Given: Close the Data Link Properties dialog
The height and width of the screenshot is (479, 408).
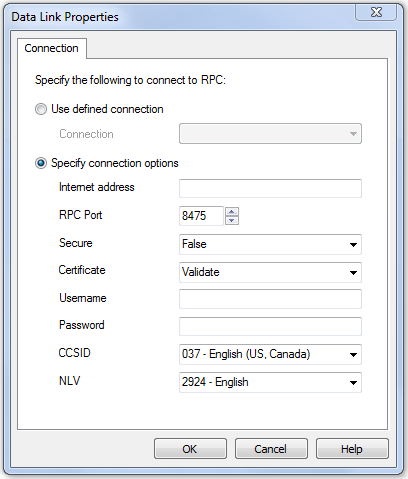Looking at the screenshot, I should (x=376, y=12).
